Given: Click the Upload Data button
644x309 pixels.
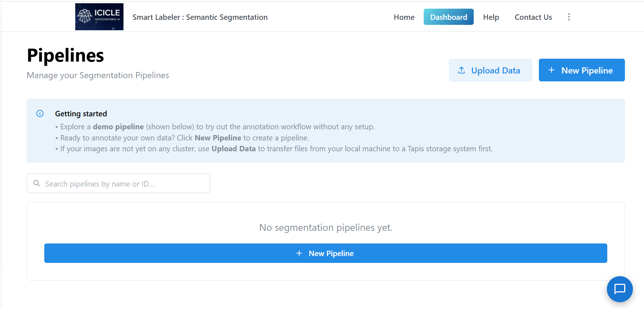Looking at the screenshot, I should (491, 70).
